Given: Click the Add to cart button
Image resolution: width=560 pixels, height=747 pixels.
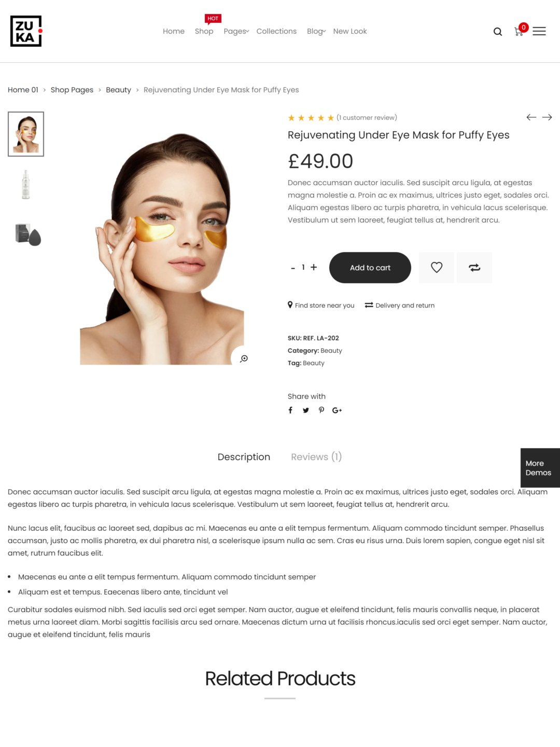Looking at the screenshot, I should (370, 268).
